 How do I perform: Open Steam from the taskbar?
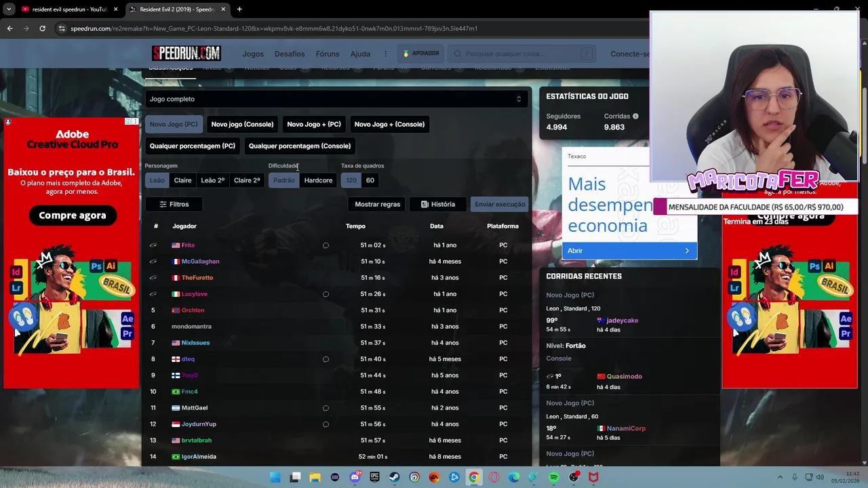394,477
